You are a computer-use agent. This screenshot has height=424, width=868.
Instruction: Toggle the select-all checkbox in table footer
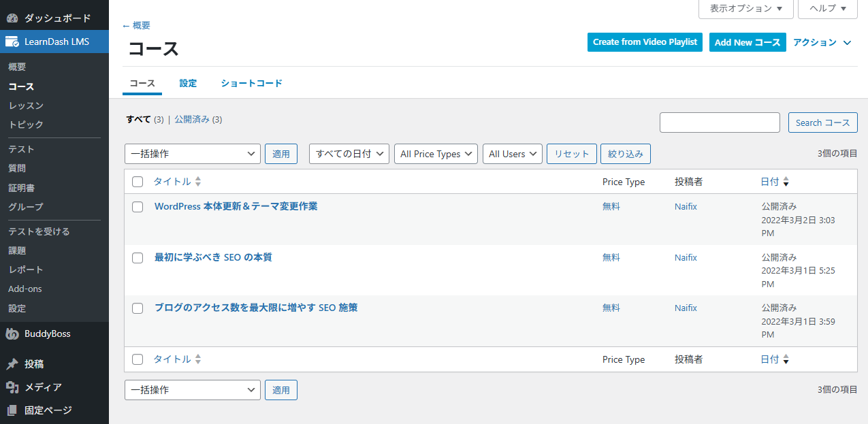point(138,359)
